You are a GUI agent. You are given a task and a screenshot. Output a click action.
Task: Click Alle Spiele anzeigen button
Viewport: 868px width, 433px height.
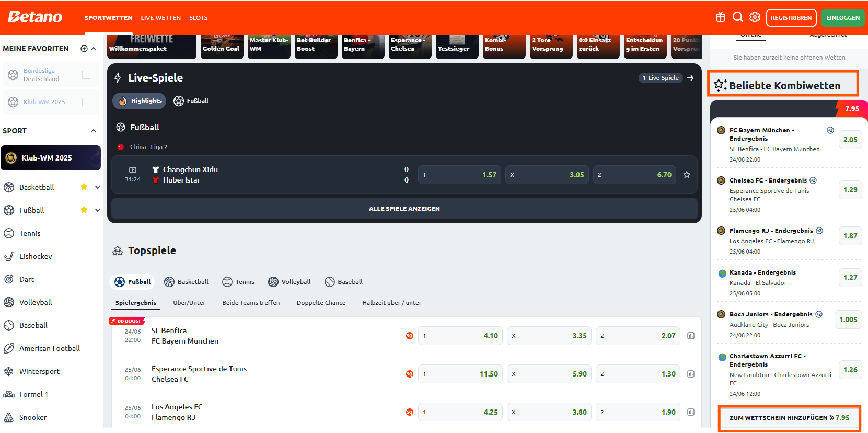tap(404, 209)
